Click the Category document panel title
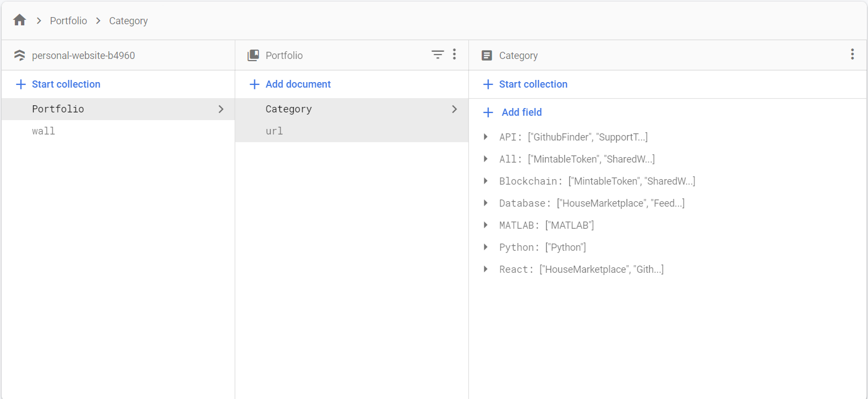Screen dimensions: 868x399 519,56
